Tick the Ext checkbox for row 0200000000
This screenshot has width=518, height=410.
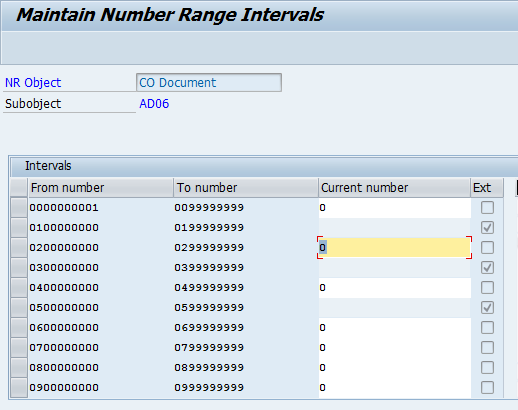point(487,248)
